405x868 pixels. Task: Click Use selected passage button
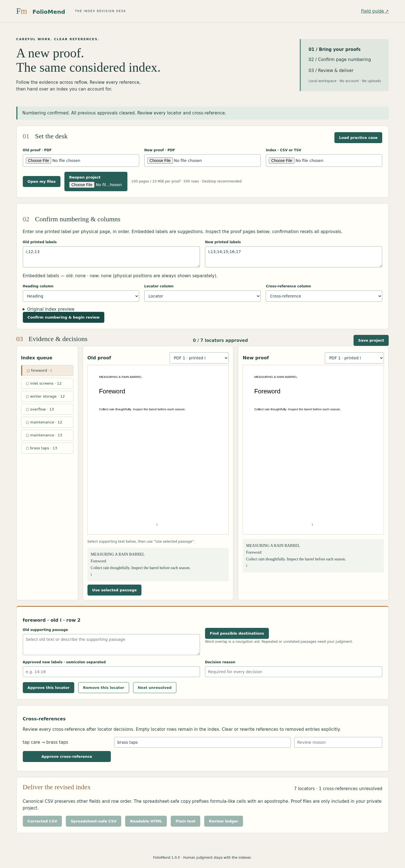(x=114, y=590)
